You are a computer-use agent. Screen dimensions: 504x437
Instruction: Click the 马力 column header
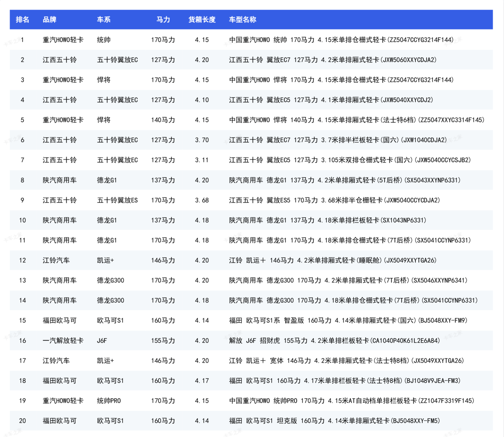tap(163, 20)
